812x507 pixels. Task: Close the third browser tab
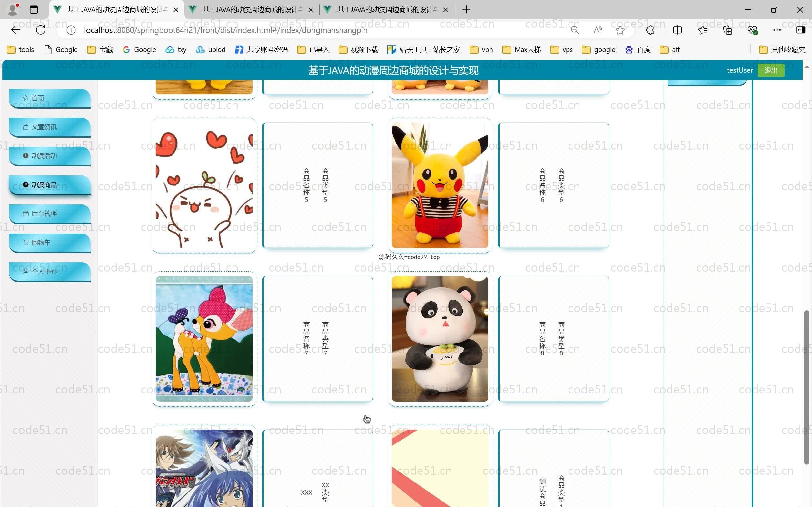(x=445, y=10)
